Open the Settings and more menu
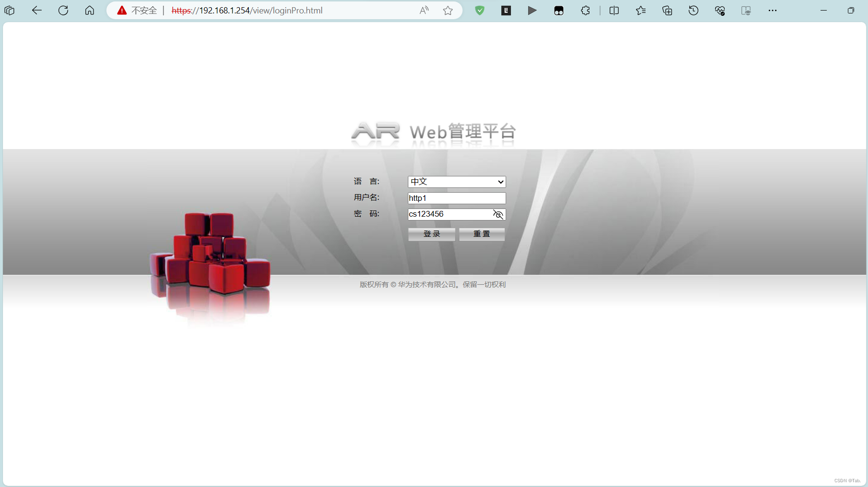 [x=773, y=11]
